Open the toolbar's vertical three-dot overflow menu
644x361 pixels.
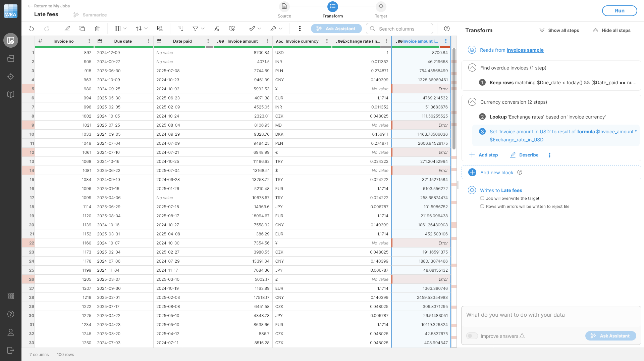click(300, 29)
